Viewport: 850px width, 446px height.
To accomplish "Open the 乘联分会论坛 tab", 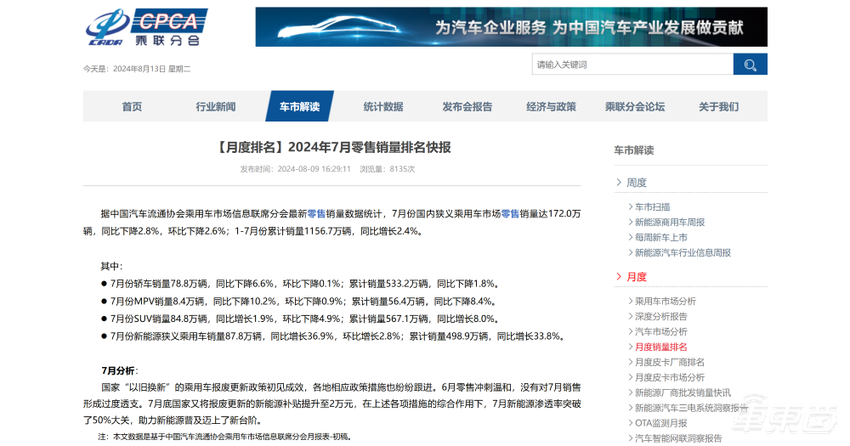I will point(635,107).
